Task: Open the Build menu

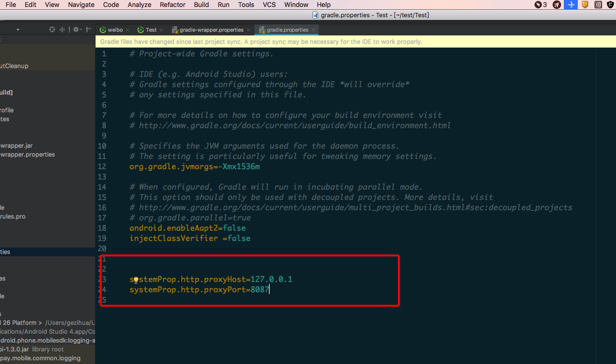Action: (x=201, y=5)
